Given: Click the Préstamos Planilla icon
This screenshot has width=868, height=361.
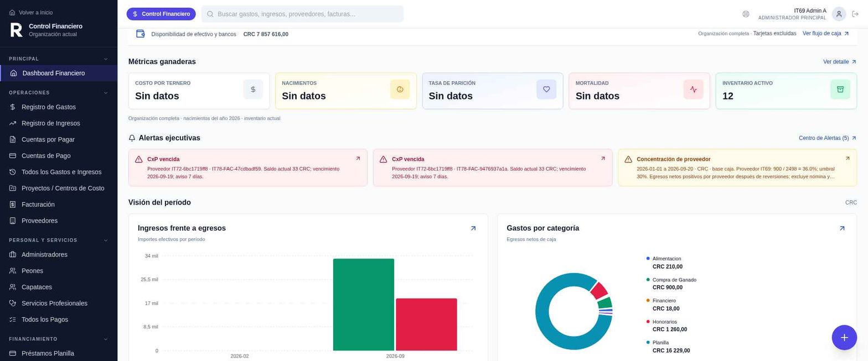Looking at the screenshot, I should coord(13,354).
